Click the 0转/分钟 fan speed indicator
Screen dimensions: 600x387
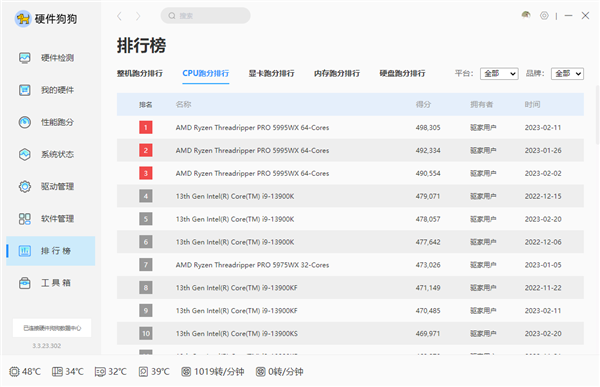279,371
